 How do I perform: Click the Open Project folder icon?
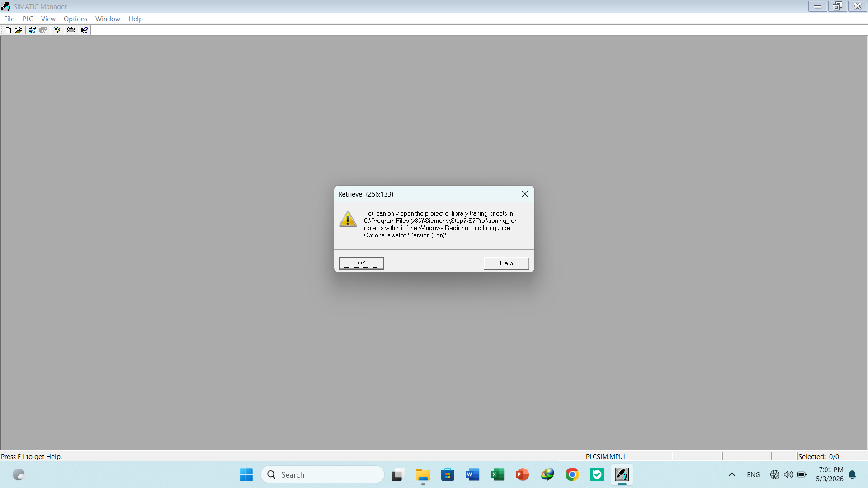point(19,30)
